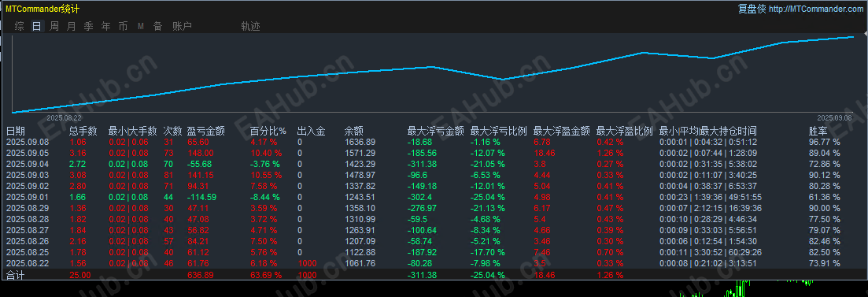The width and height of the screenshot is (868, 297).
Task: Click the 百分比% column header
Action: click(x=268, y=132)
